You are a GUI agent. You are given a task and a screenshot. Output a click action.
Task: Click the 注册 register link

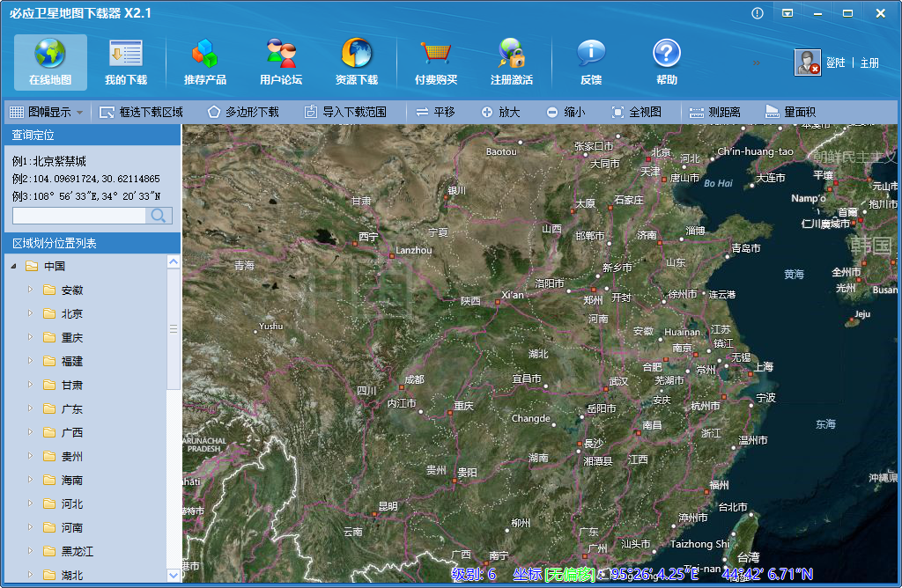coord(869,63)
